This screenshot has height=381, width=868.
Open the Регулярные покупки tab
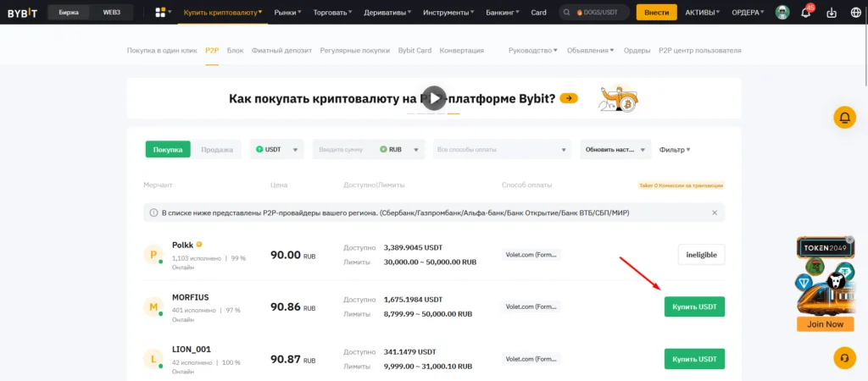(355, 50)
